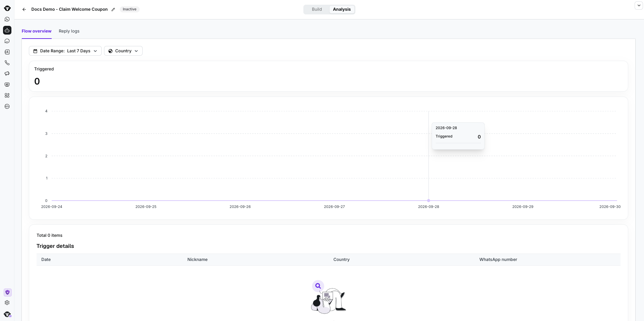Click the 2026-09-26 x-axis label

(240, 207)
